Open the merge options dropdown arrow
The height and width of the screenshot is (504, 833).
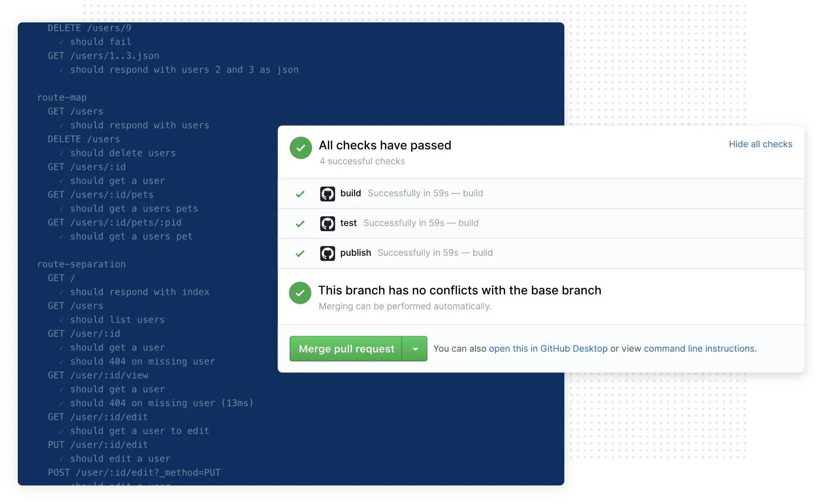coord(415,348)
